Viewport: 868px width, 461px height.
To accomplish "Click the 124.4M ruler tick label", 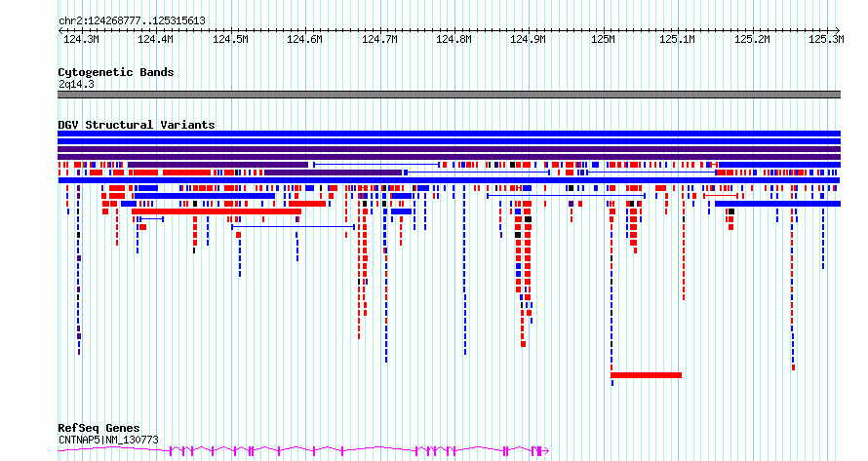I will pyautogui.click(x=155, y=39).
